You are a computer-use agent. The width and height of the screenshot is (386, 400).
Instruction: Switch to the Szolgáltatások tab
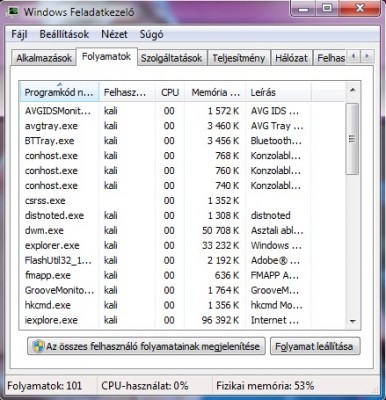click(x=171, y=58)
